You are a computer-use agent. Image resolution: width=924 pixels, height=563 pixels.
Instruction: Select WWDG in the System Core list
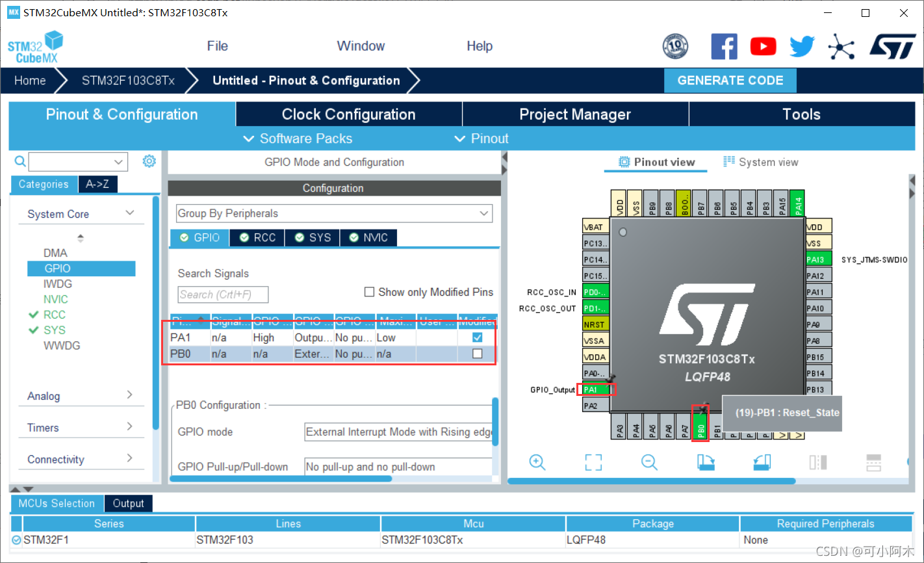[62, 346]
